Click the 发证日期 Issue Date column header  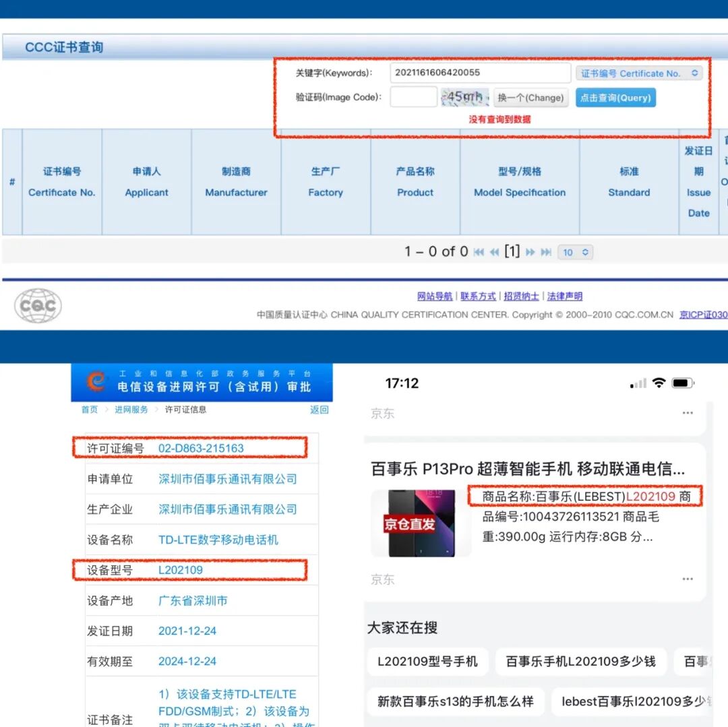pos(699,182)
